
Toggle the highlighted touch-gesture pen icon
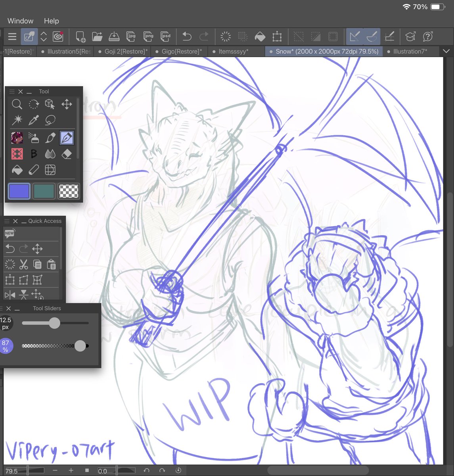coord(29,37)
